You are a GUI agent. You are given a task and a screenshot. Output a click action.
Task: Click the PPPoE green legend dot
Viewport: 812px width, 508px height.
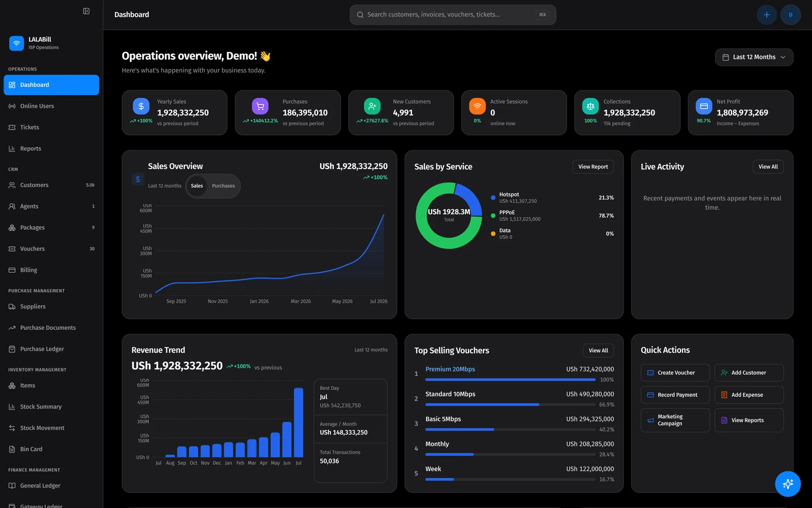click(x=493, y=216)
